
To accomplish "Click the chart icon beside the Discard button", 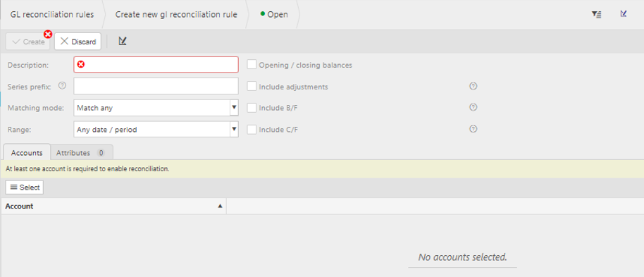I will point(123,41).
